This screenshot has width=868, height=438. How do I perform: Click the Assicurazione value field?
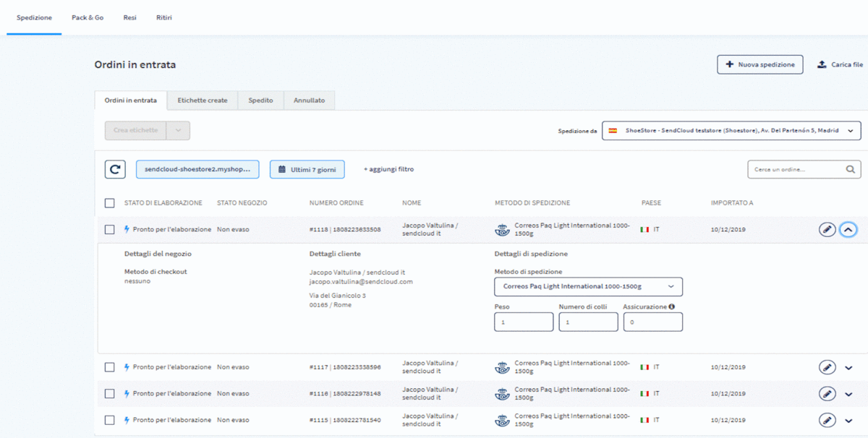[x=652, y=322]
